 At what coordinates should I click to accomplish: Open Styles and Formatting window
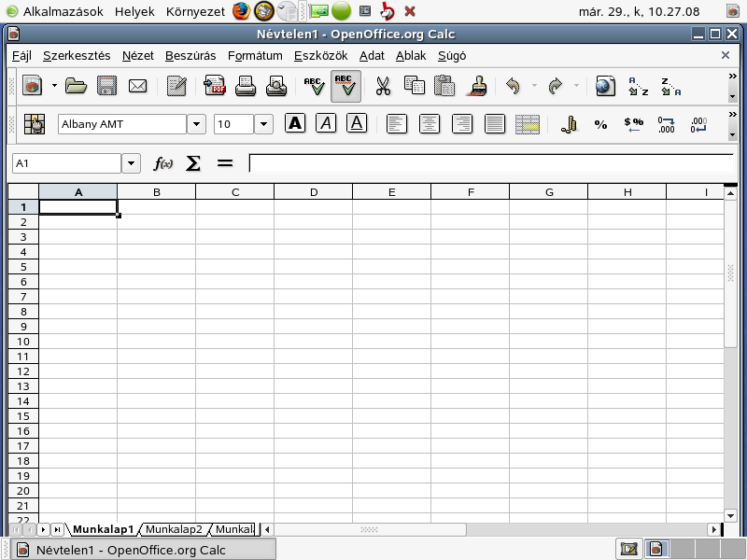point(35,124)
